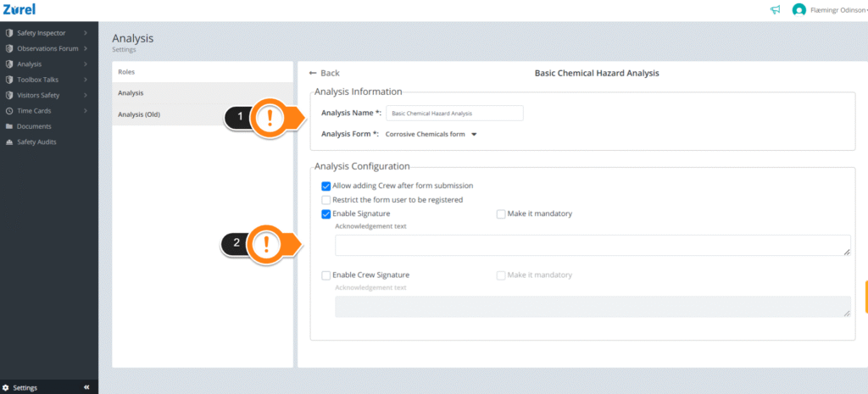Select the Roles settings tab

203,72
